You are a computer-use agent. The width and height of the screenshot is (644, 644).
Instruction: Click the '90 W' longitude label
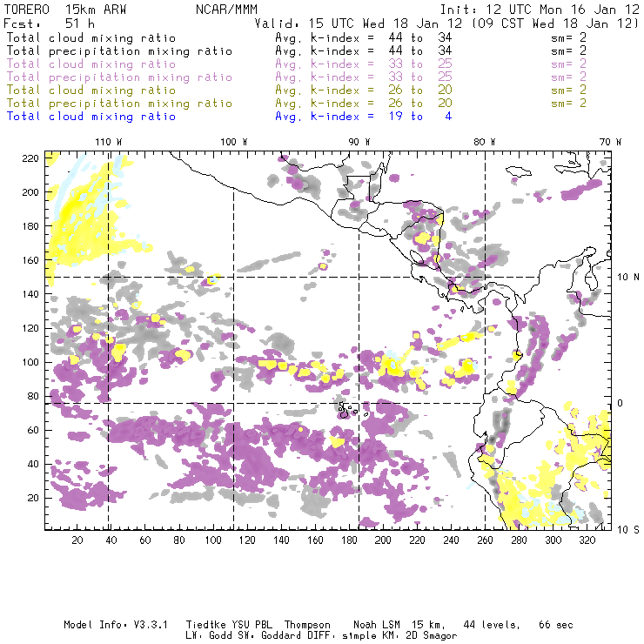tap(359, 142)
